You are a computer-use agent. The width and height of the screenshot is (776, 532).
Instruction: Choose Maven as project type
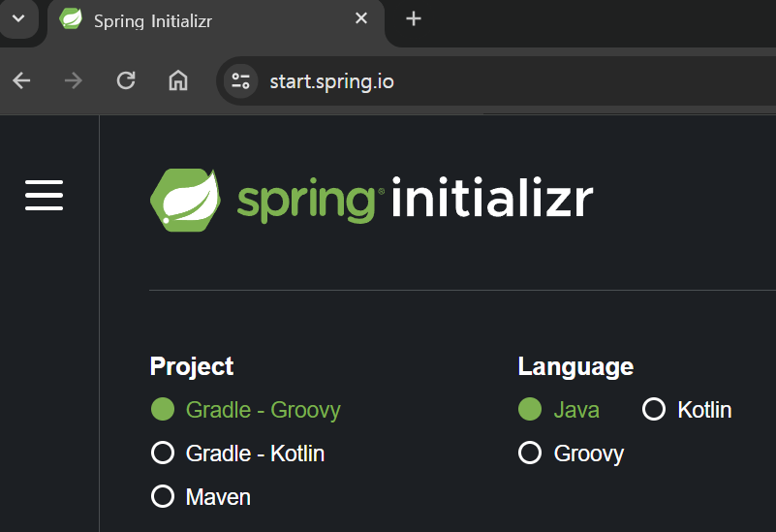point(163,497)
